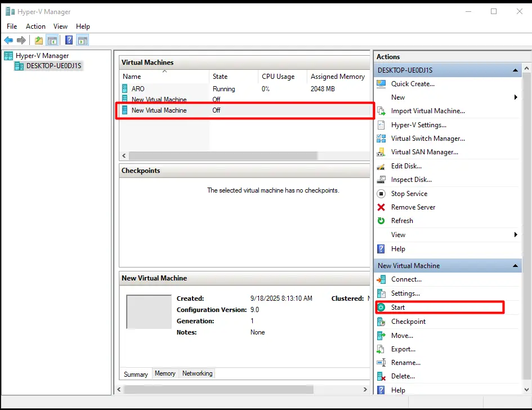Switch to the Summary tab
The image size is (532, 410).
click(136, 374)
